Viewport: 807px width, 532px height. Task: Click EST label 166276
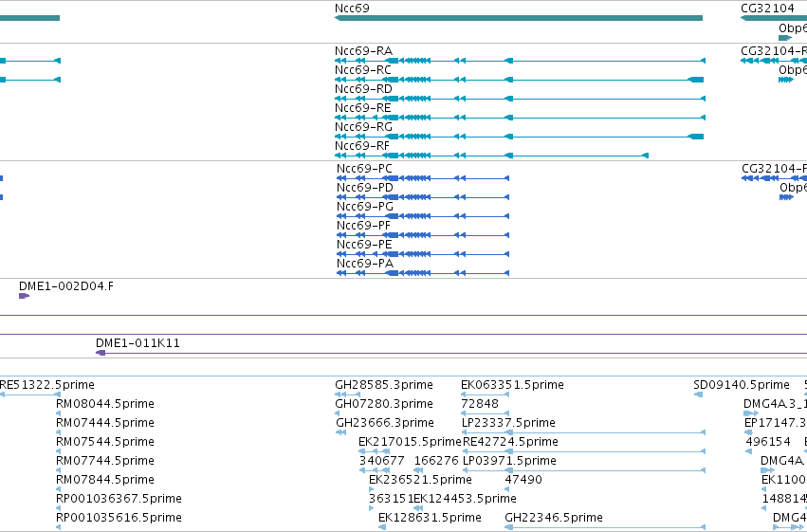click(x=436, y=462)
